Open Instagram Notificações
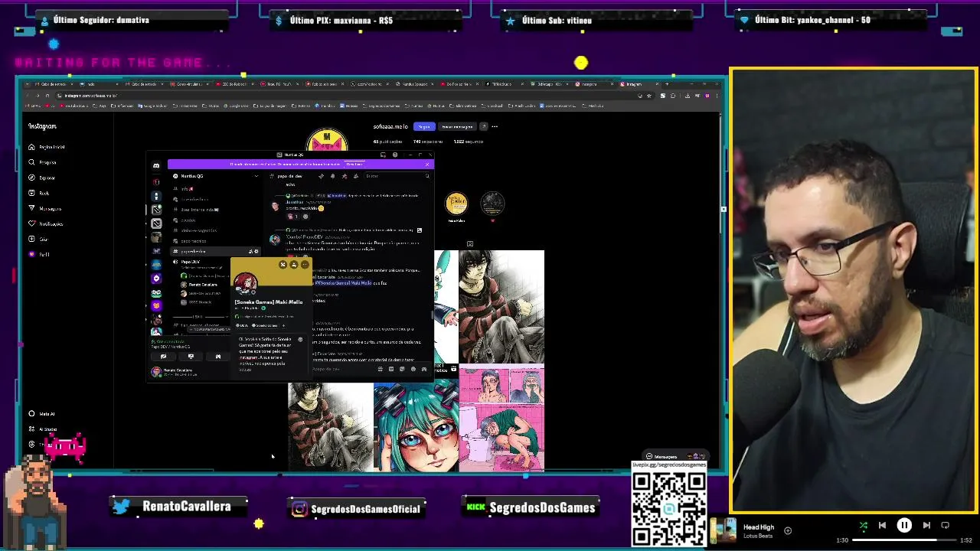 [x=45, y=223]
